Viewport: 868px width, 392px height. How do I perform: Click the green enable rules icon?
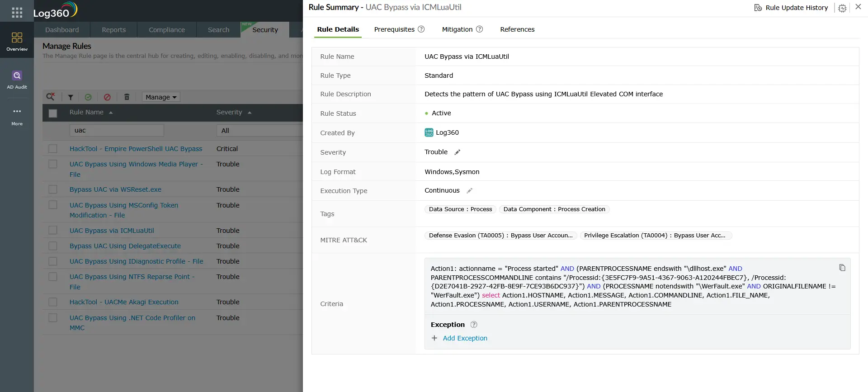88,97
